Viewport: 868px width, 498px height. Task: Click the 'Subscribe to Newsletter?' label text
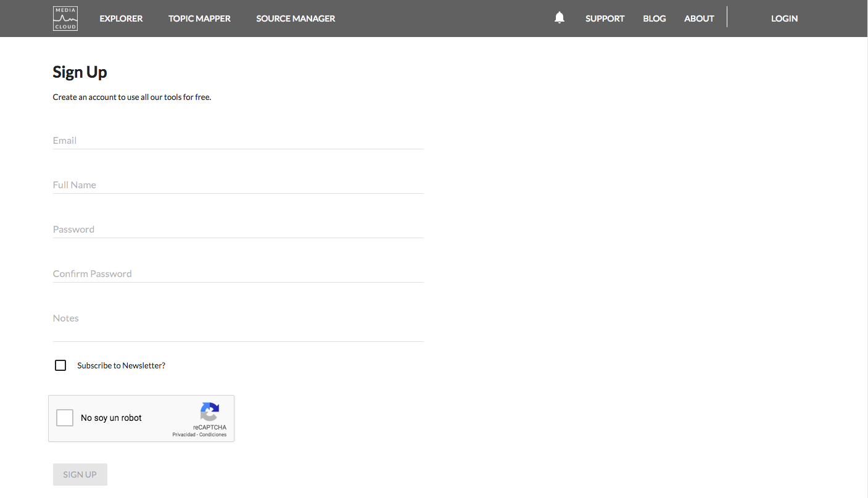tap(121, 365)
